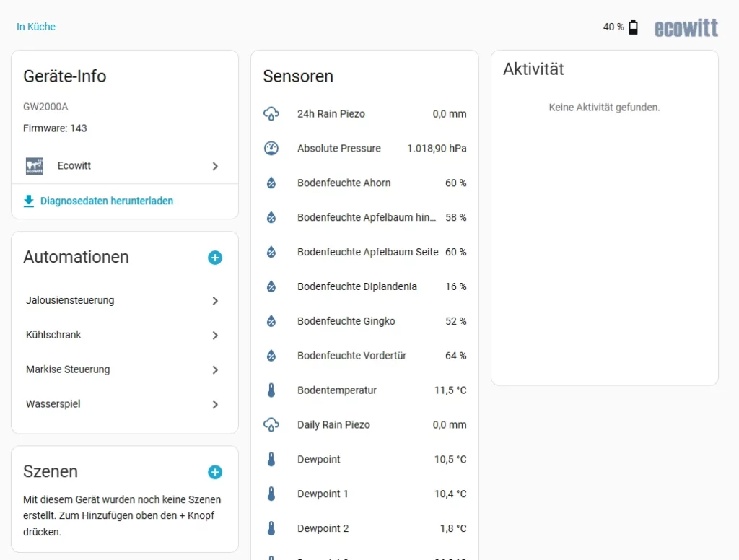The image size is (739, 560).
Task: Click the plus icon to add a scene
Action: [x=215, y=472]
